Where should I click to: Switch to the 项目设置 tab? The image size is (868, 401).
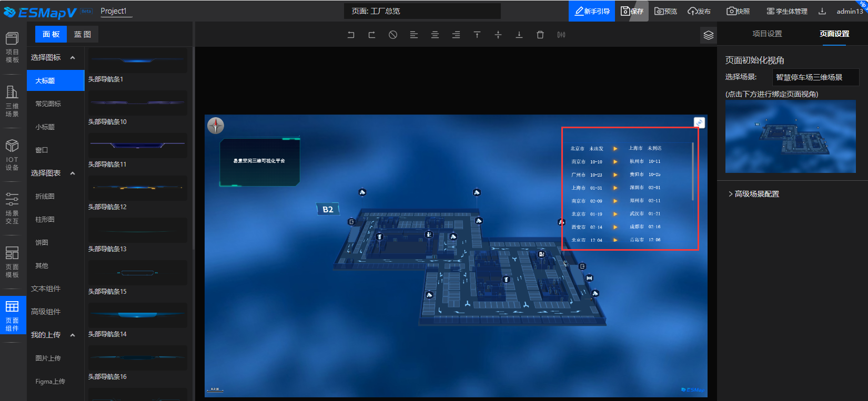point(766,34)
